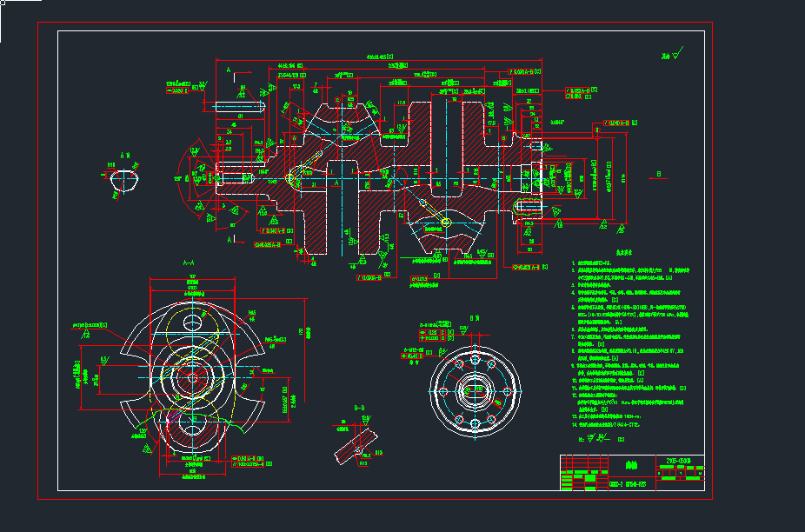805x532 pixels.
Task: Select note 14 in the technical requirements list
Action: coord(617,425)
